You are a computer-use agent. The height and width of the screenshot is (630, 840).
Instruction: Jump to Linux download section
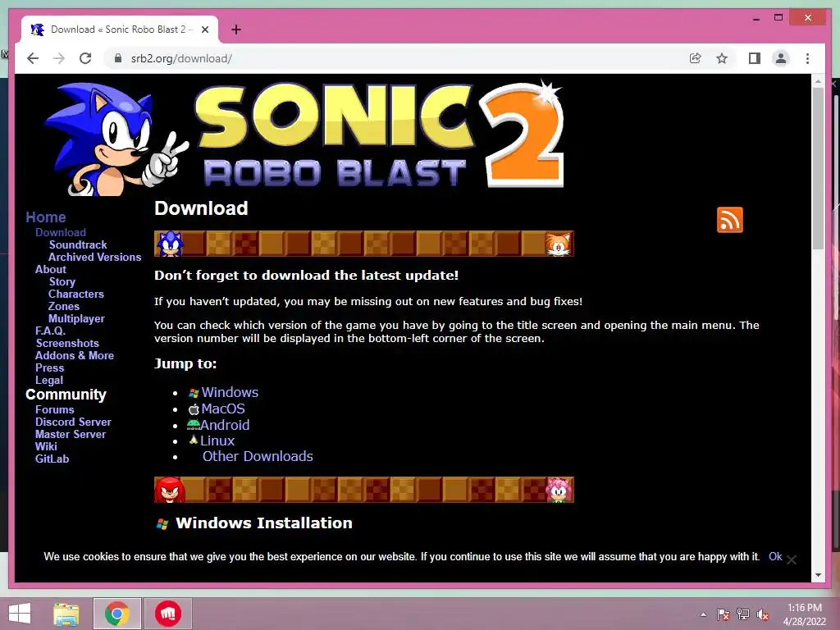tap(217, 441)
